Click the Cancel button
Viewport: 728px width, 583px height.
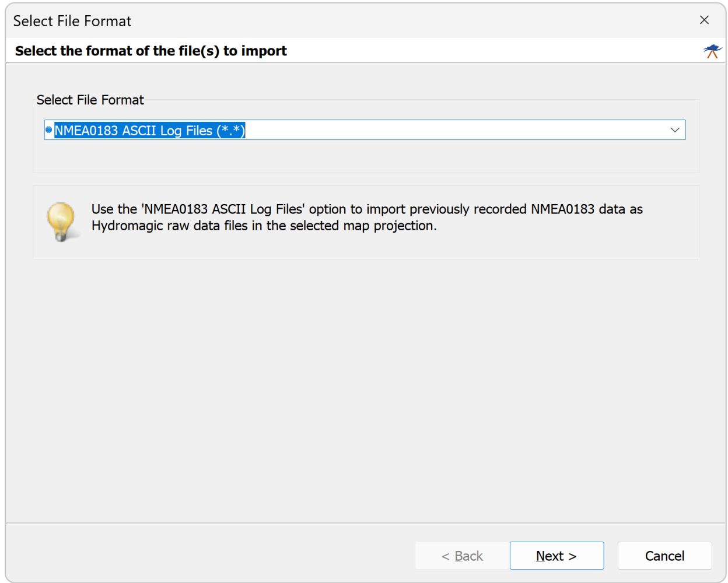pos(664,556)
